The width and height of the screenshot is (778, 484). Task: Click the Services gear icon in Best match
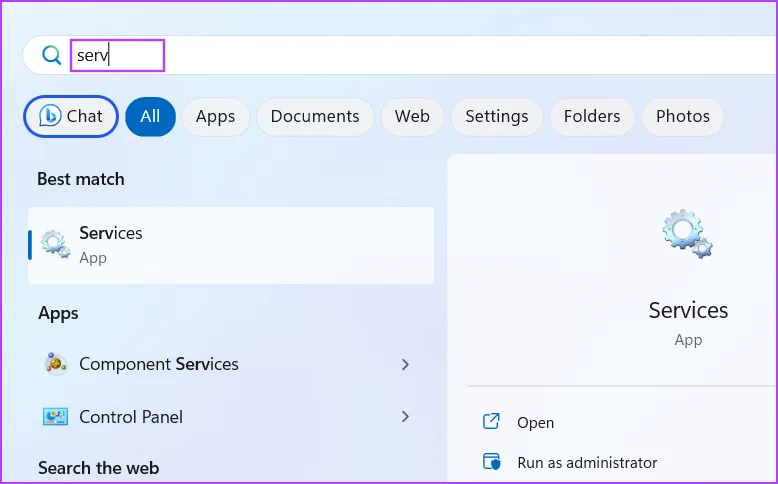[55, 244]
